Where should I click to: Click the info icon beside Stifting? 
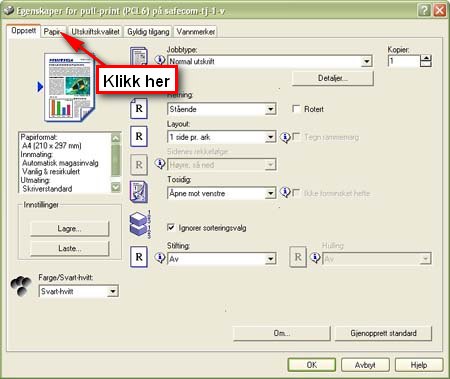[160, 258]
